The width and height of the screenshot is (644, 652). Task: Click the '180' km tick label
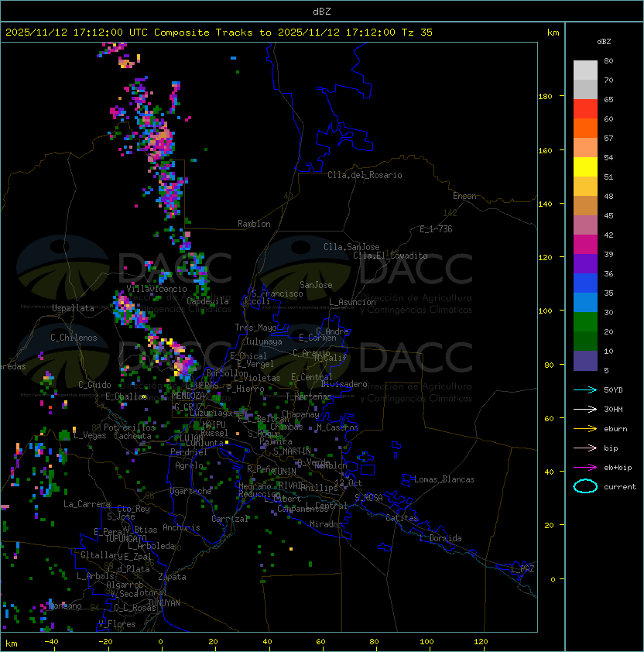click(545, 97)
